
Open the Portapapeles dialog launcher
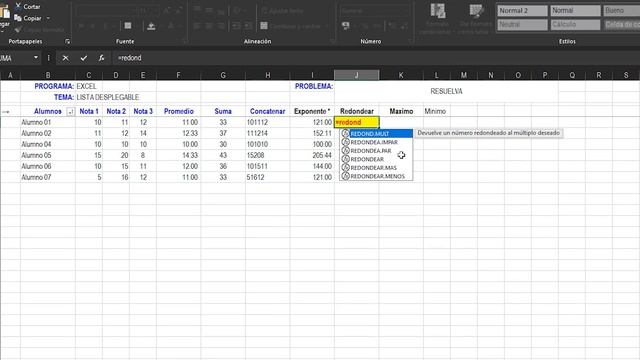point(67,41)
